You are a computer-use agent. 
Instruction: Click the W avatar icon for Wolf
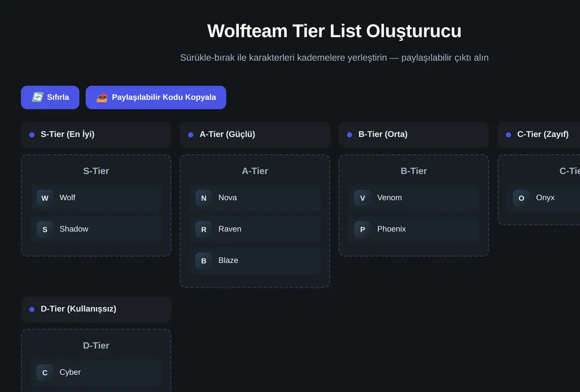[45, 198]
